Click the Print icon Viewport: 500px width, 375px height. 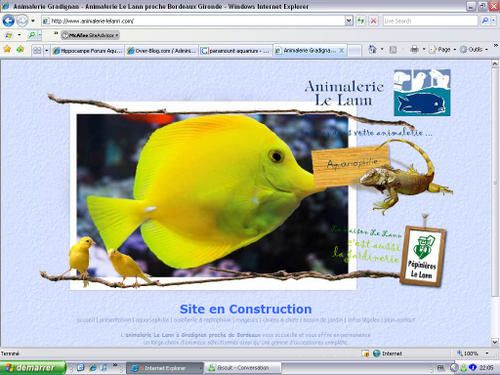[414, 50]
